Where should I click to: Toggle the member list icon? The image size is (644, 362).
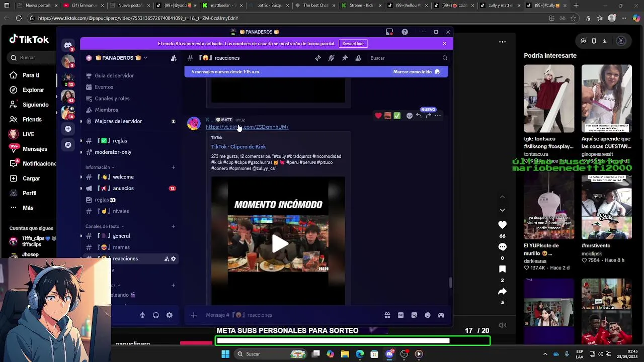point(358,58)
